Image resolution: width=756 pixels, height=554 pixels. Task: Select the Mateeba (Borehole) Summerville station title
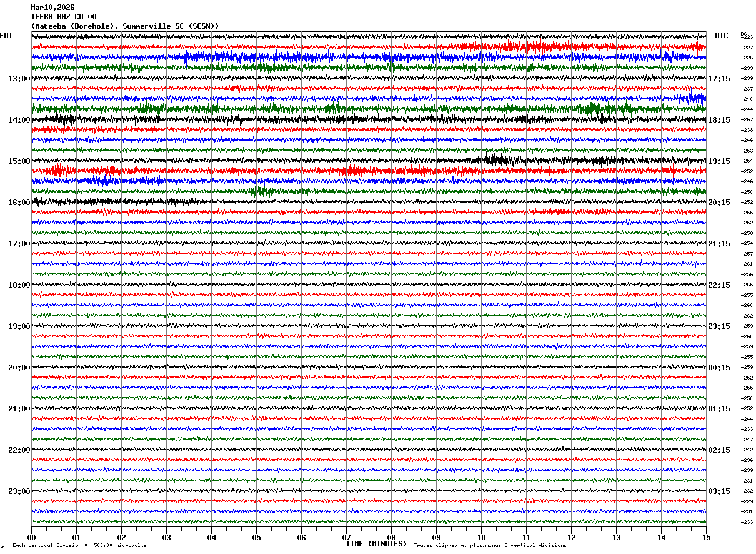(x=125, y=26)
